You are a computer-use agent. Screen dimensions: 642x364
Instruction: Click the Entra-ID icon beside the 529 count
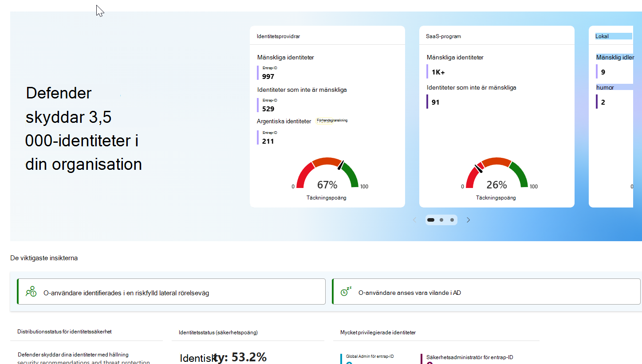coord(259,105)
